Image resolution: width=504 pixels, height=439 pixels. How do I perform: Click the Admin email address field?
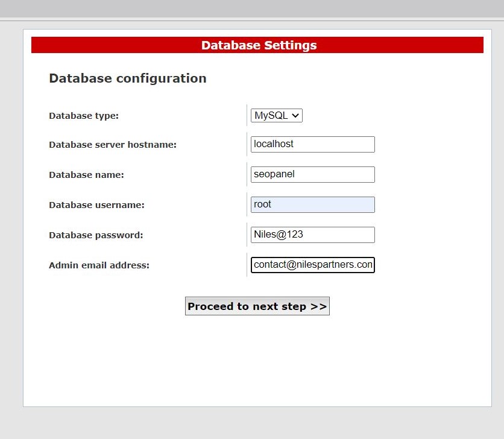[312, 265]
